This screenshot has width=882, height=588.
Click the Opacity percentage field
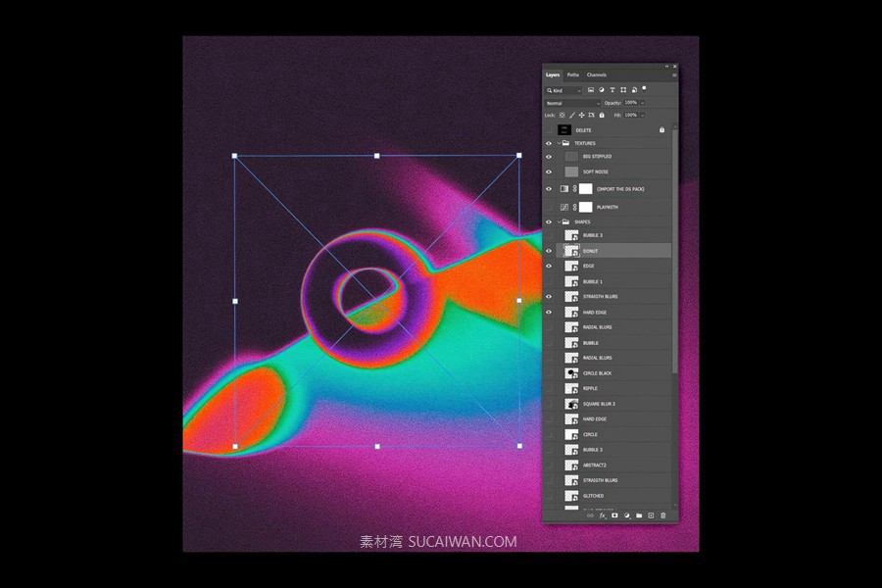click(630, 103)
